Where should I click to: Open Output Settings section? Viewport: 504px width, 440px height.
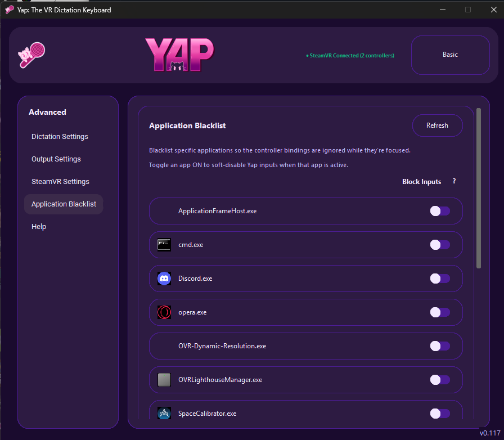click(x=56, y=159)
